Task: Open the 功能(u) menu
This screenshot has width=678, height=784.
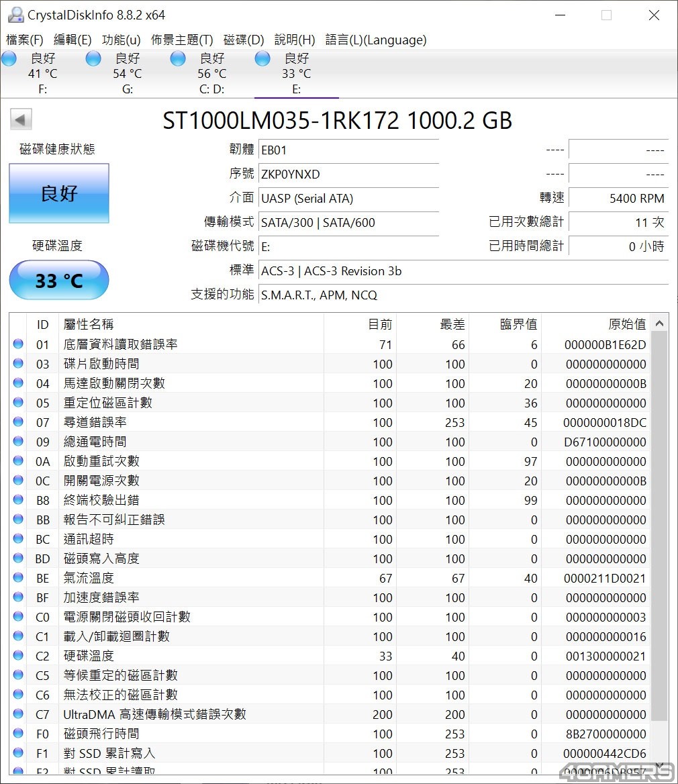Action: click(x=121, y=40)
